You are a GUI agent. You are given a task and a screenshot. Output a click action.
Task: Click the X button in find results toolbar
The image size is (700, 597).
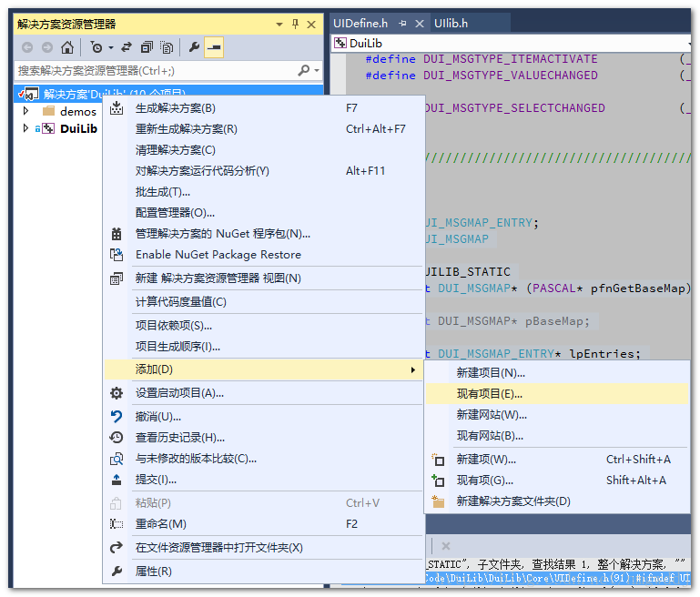pyautogui.click(x=445, y=546)
